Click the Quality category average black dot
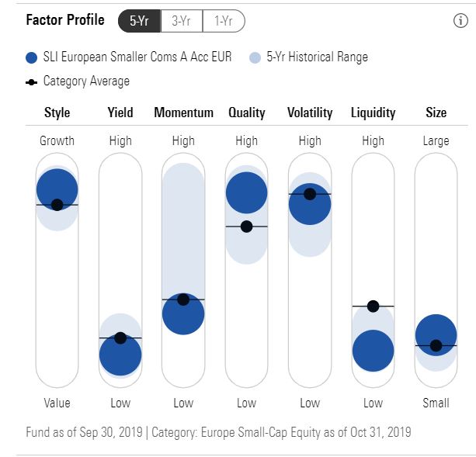The height and width of the screenshot is (457, 476). click(x=246, y=227)
